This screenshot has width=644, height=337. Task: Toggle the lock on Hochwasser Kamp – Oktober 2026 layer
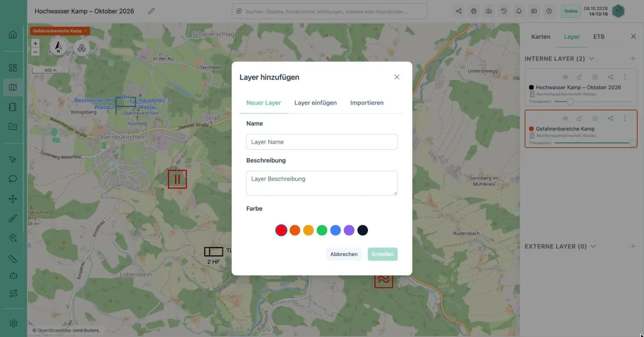tap(579, 77)
